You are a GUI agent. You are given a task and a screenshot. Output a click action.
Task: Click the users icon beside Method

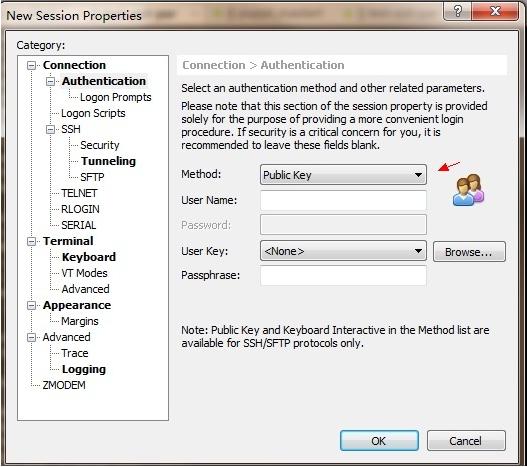pyautogui.click(x=468, y=190)
